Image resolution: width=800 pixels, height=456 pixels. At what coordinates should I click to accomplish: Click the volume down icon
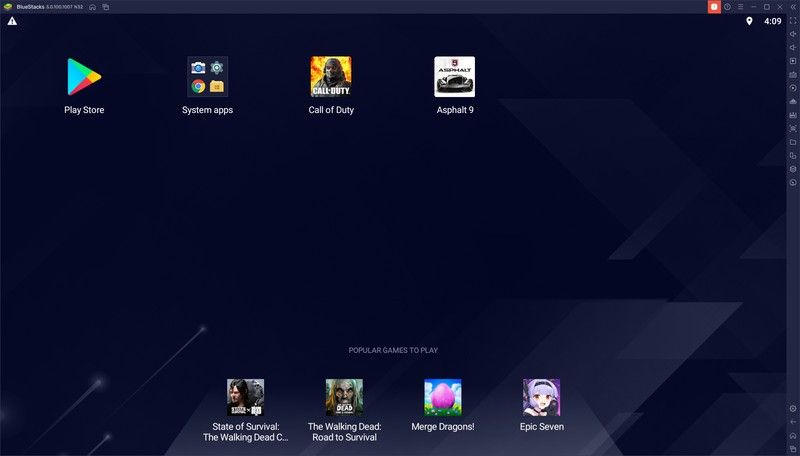coord(793,47)
